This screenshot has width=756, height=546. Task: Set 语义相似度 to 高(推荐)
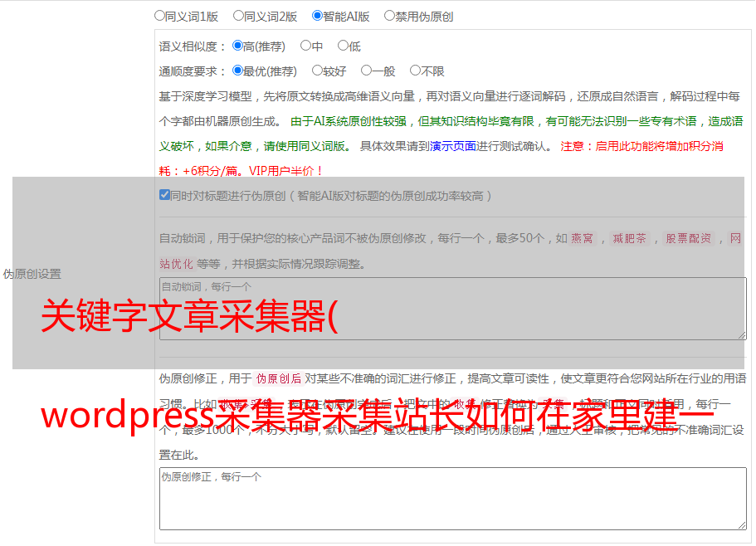coord(237,46)
